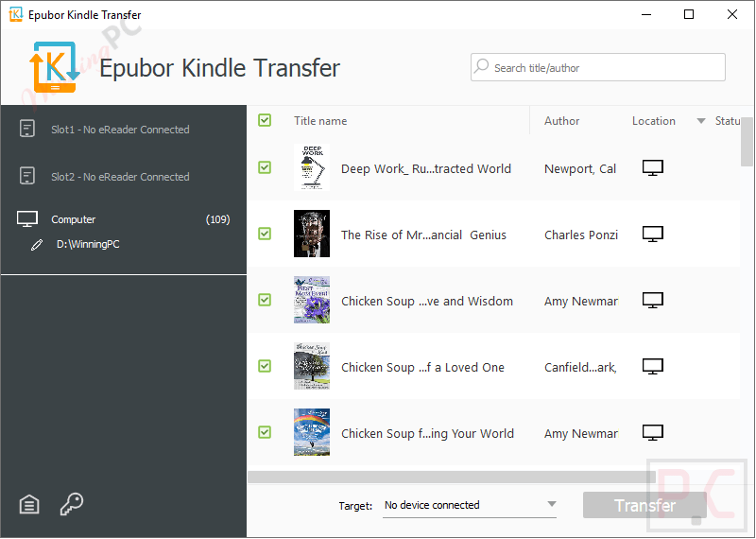
Task: Open the library icon at sidebar bottom
Action: (x=29, y=505)
